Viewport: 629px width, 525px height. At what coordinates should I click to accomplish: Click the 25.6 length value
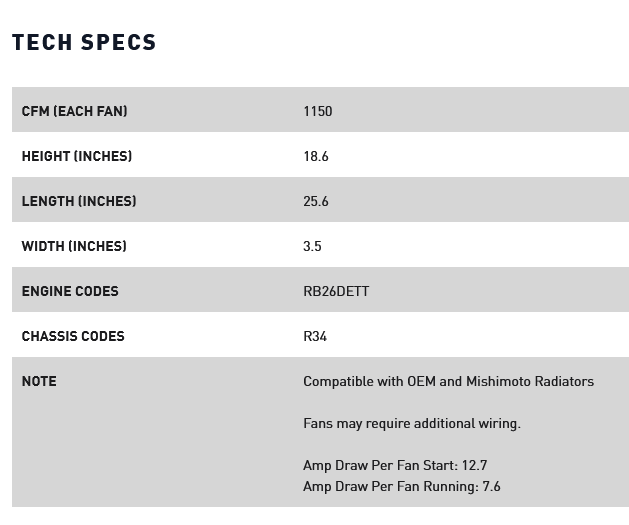coord(316,201)
